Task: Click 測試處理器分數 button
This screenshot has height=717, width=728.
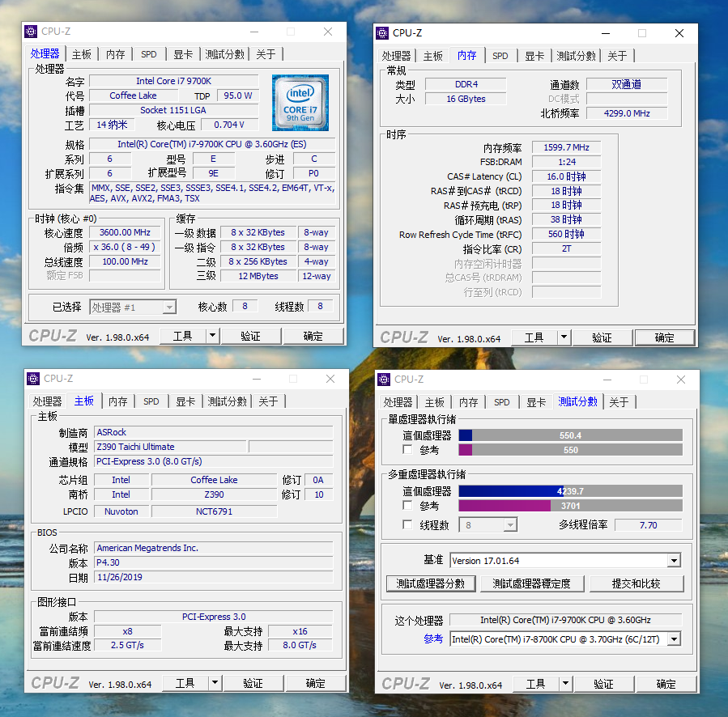Action: 431,583
